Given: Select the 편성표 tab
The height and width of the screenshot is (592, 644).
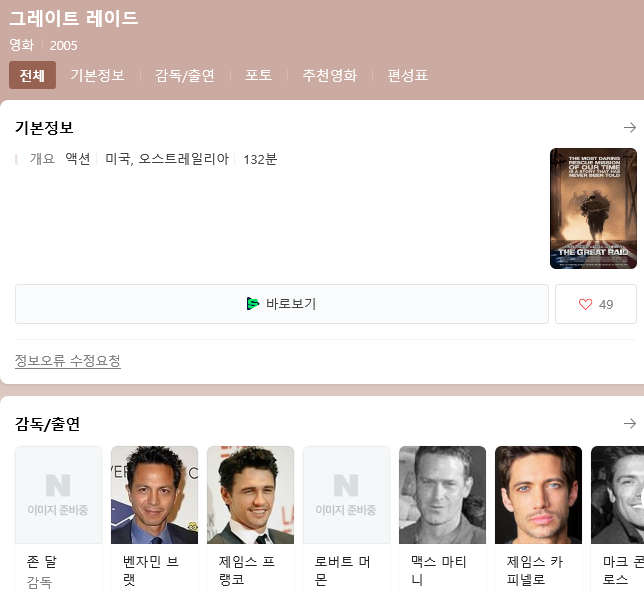Looking at the screenshot, I should point(407,75).
